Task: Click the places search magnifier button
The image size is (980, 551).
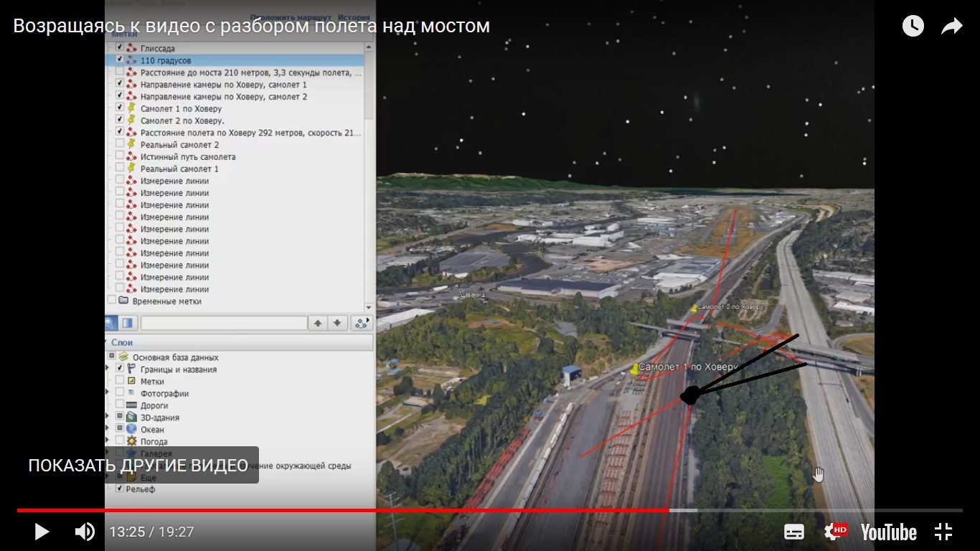Action: coord(110,323)
